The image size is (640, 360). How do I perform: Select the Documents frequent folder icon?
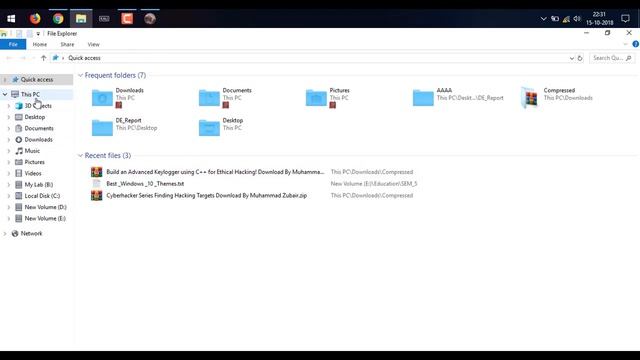click(x=209, y=98)
